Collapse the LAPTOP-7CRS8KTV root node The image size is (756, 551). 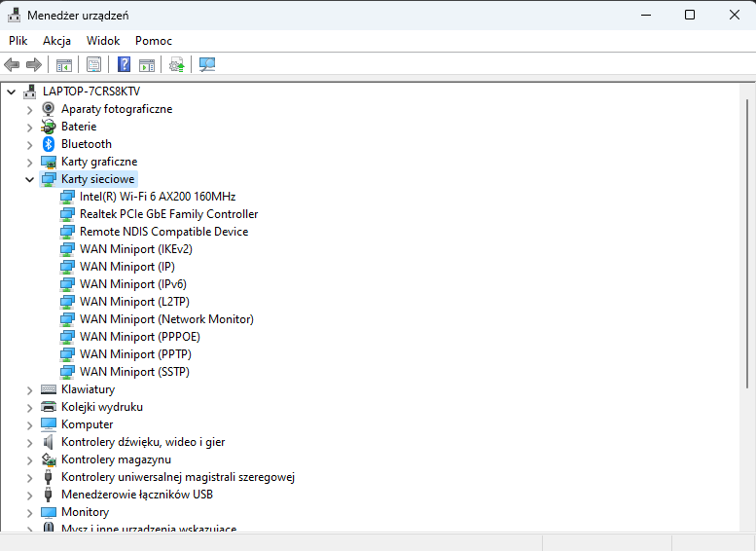[12, 92]
